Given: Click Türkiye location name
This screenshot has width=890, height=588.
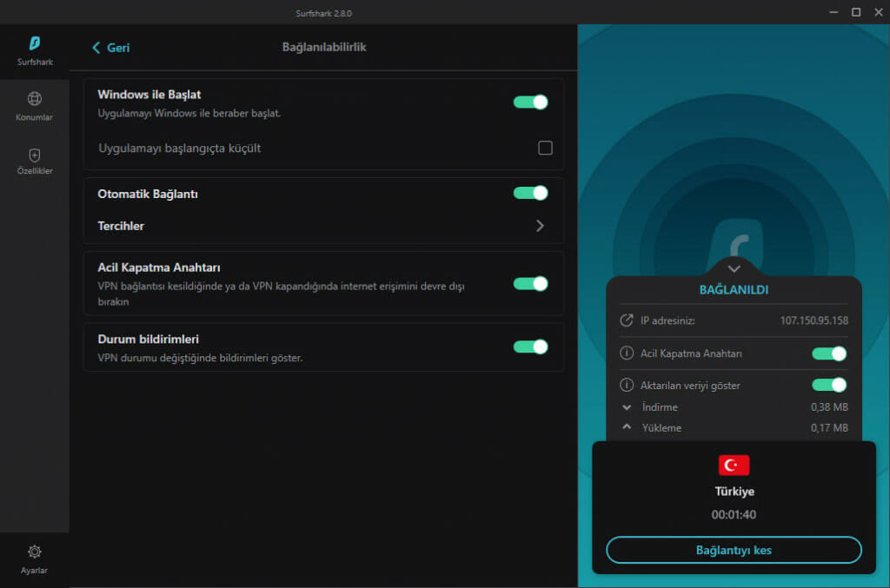Looking at the screenshot, I should (x=734, y=491).
